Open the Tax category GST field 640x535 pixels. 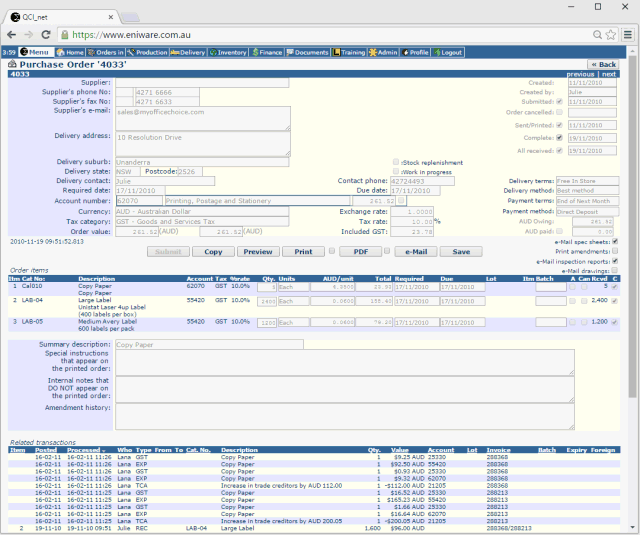click(202, 222)
